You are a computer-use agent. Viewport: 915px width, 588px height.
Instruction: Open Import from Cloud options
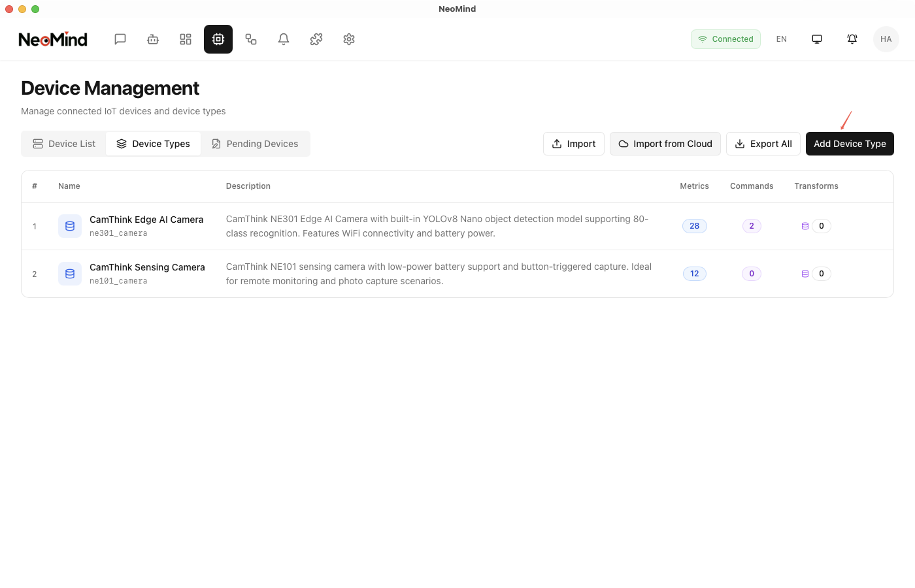tap(665, 144)
